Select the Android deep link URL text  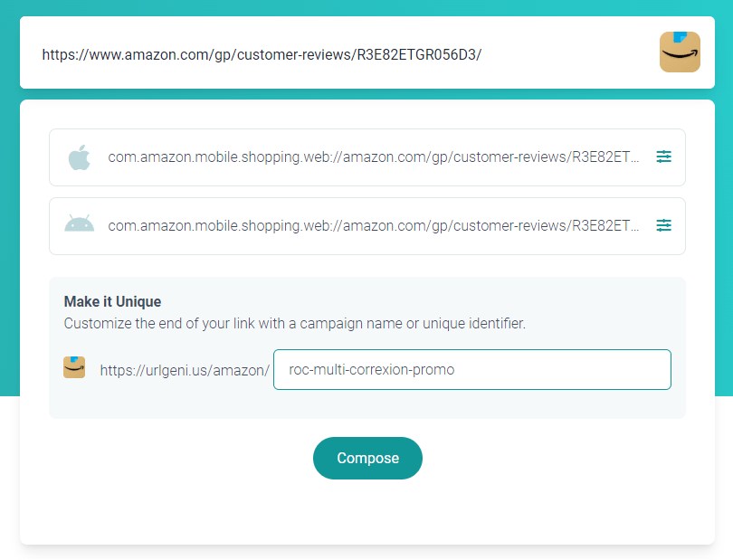coord(373,226)
